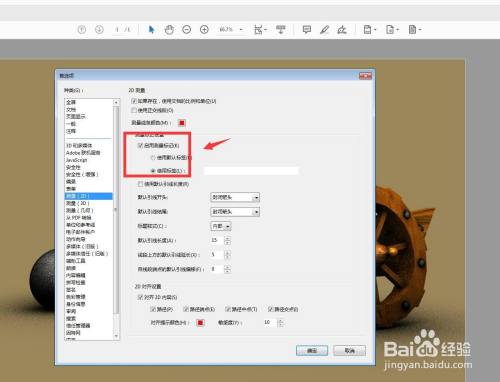
Task: Select 3D 和多媒体 category
Action: click(x=79, y=146)
